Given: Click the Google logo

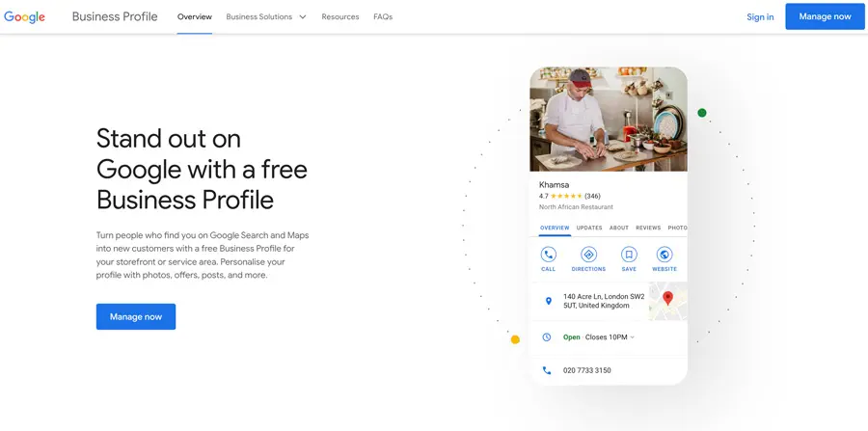Looking at the screenshot, I should click(x=25, y=17).
